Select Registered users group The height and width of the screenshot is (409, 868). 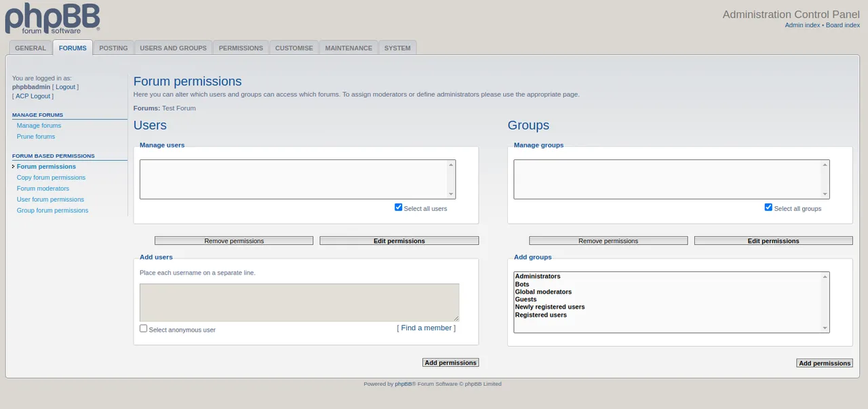(668, 315)
